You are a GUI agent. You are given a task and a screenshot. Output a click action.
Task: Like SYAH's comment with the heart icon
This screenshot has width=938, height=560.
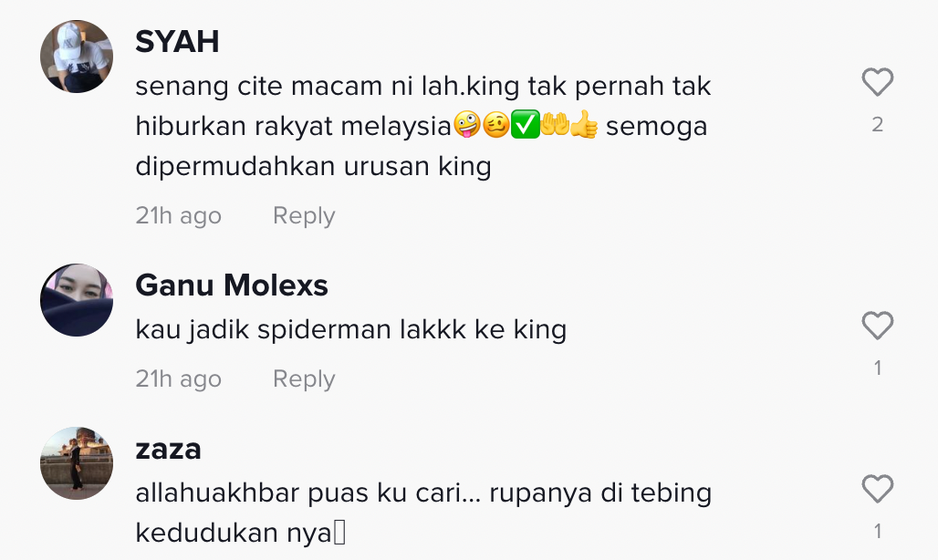pyautogui.click(x=877, y=84)
